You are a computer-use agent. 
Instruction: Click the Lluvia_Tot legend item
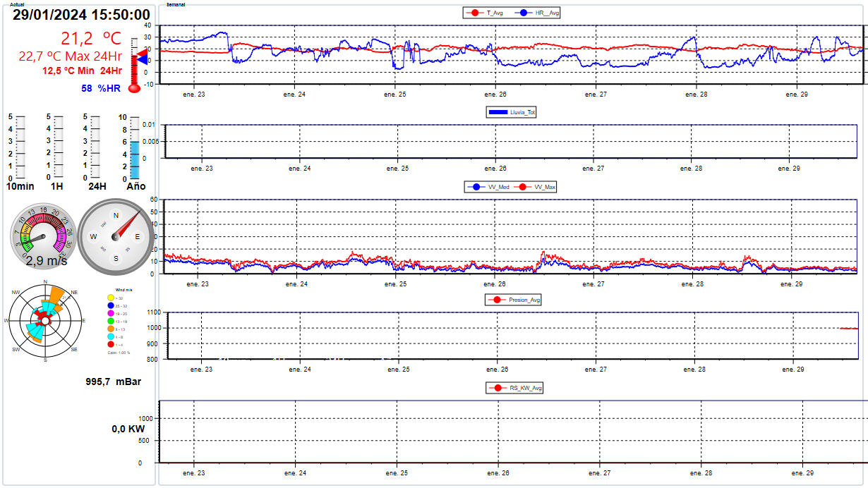tap(511, 112)
